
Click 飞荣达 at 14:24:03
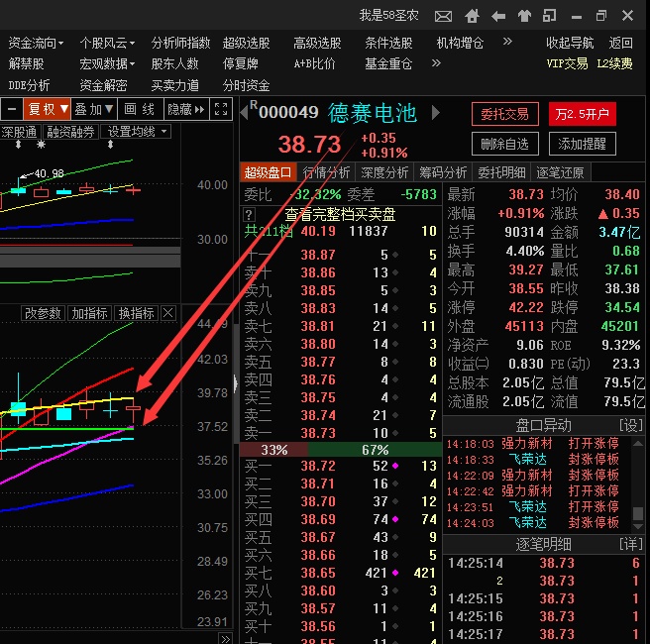(x=527, y=522)
